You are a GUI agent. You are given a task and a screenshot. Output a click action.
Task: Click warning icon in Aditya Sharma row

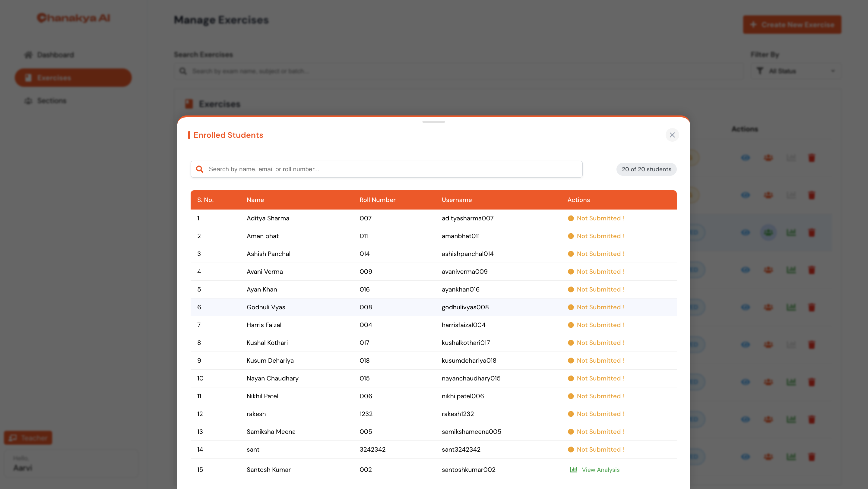[570, 218]
